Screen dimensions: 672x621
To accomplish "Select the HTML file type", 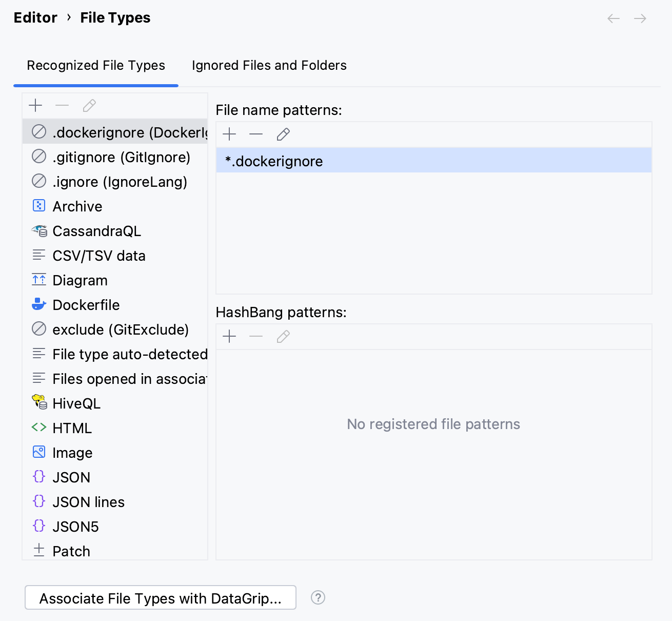I will click(72, 428).
